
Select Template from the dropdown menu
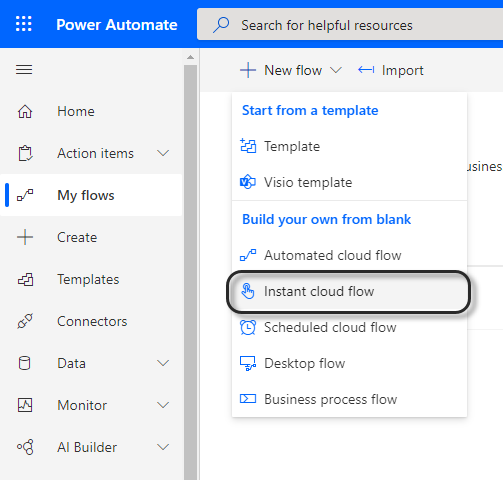click(349, 146)
